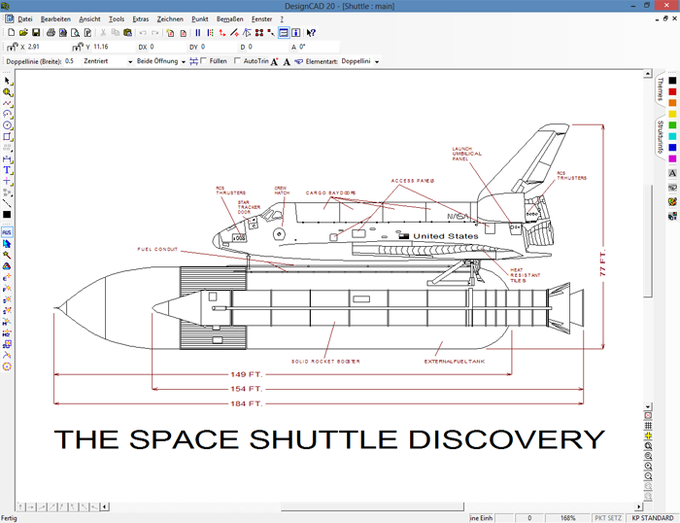The width and height of the screenshot is (680, 523).
Task: Open the Tools menu
Action: pos(116,19)
